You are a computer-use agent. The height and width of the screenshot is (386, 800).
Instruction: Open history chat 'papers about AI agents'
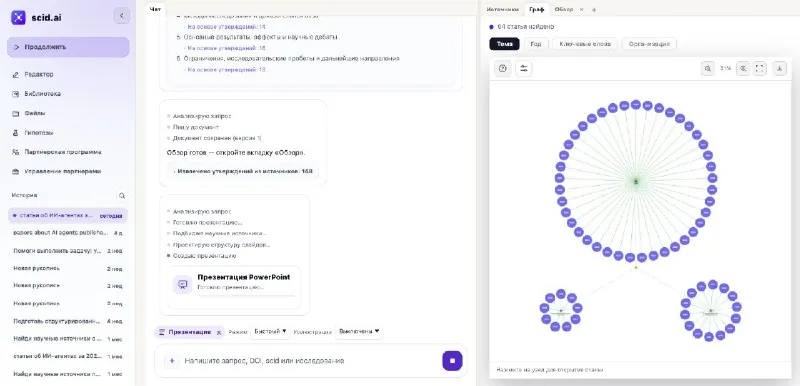pyautogui.click(x=68, y=233)
